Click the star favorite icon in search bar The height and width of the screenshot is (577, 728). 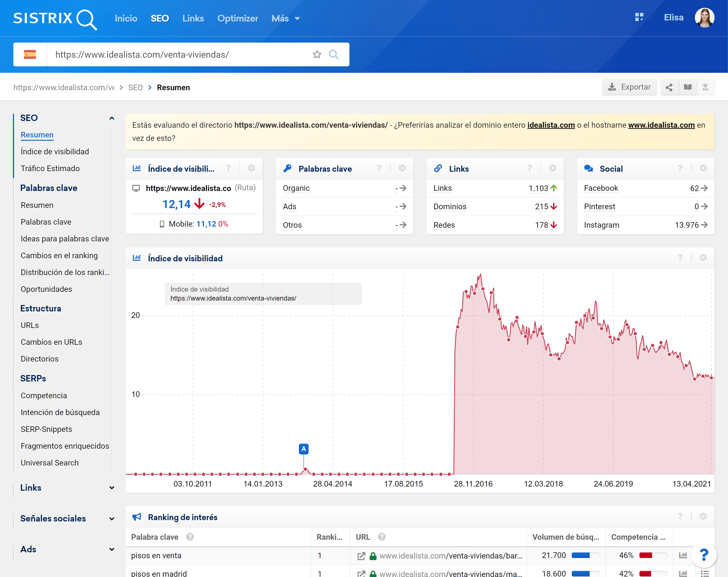(x=317, y=54)
